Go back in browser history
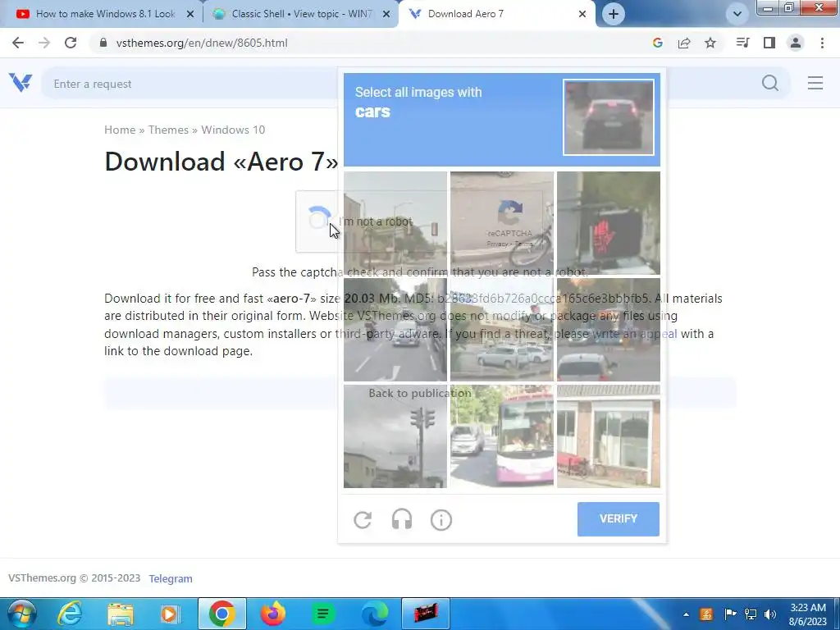The height and width of the screenshot is (630, 840). pyautogui.click(x=18, y=43)
